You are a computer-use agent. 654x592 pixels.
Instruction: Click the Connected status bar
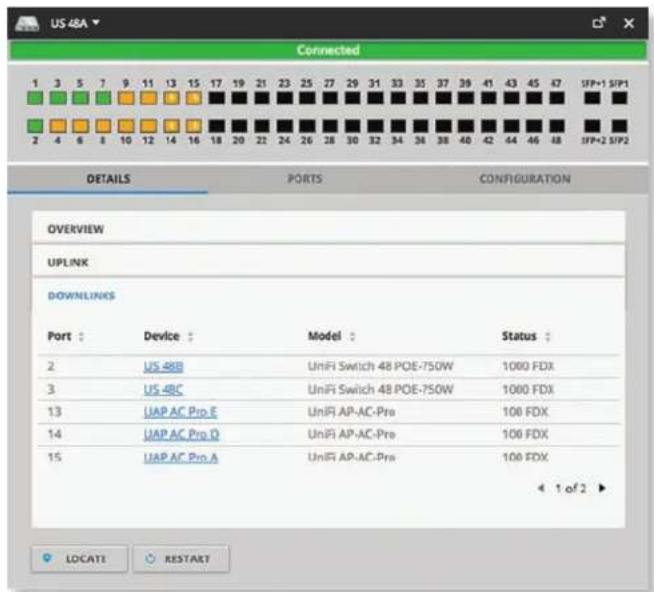pyautogui.click(x=328, y=50)
